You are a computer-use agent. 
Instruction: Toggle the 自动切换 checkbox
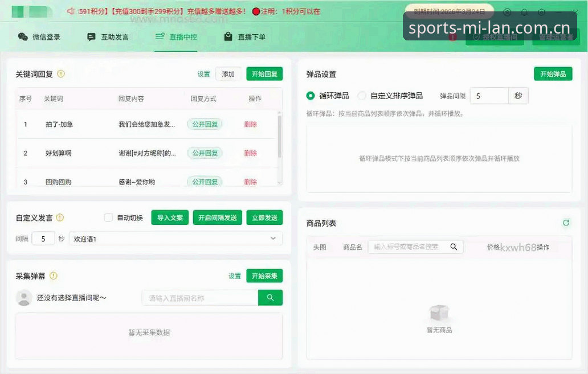tap(108, 217)
